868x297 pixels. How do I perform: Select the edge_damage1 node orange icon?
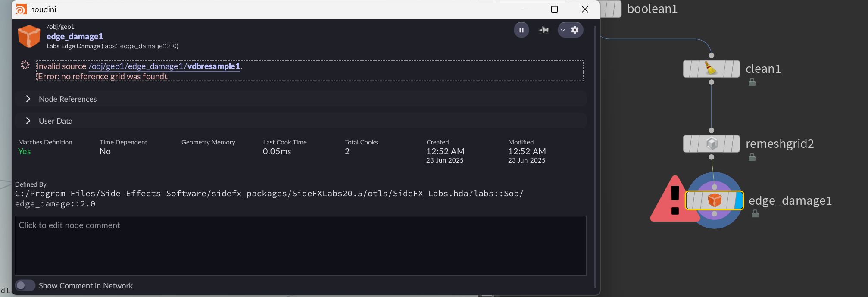click(x=714, y=200)
